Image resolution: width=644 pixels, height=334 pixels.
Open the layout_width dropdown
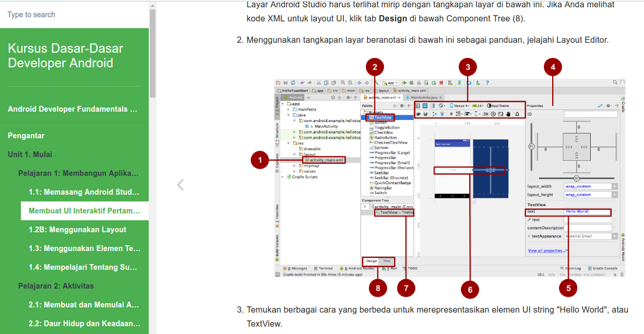(614, 186)
